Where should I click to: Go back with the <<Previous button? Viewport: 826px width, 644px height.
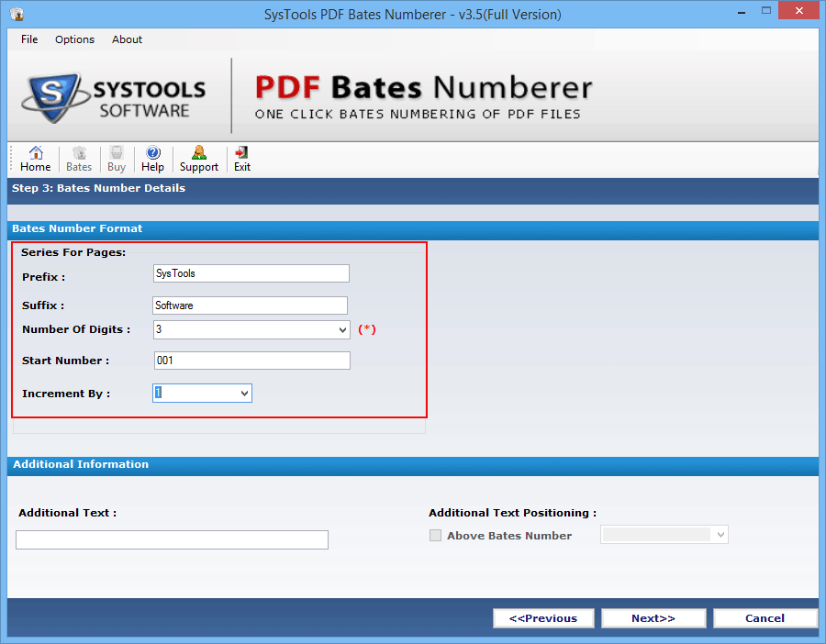click(543, 618)
